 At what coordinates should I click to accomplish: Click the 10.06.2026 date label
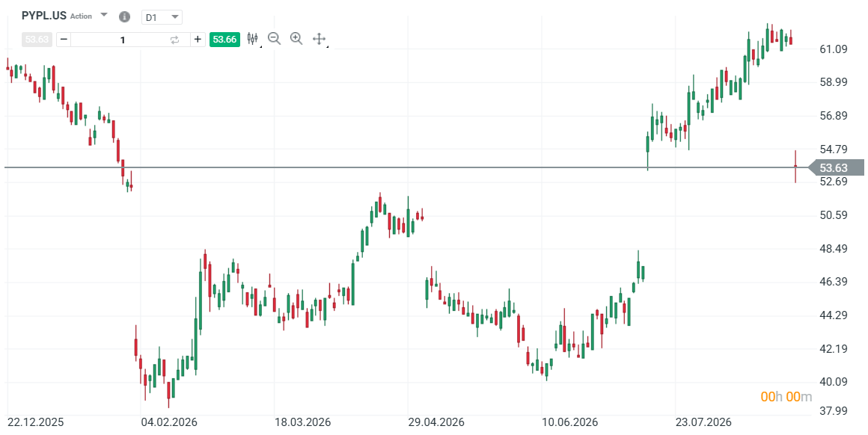pyautogui.click(x=570, y=422)
